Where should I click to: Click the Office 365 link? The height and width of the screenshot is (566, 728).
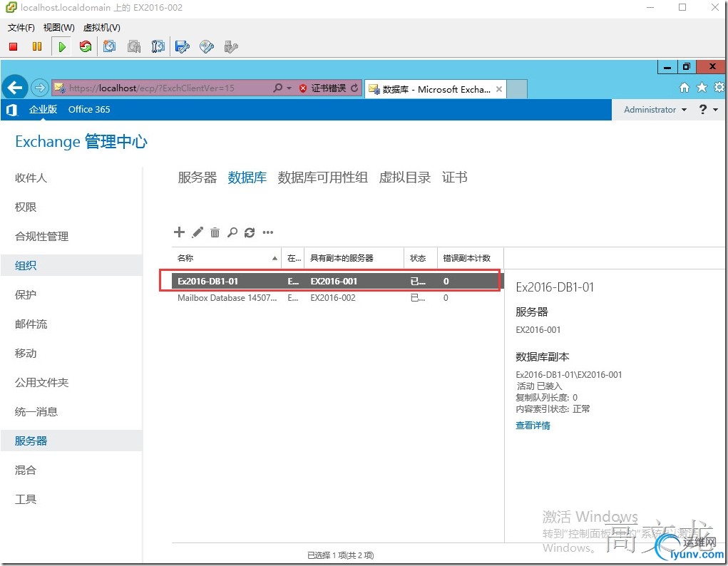click(89, 110)
